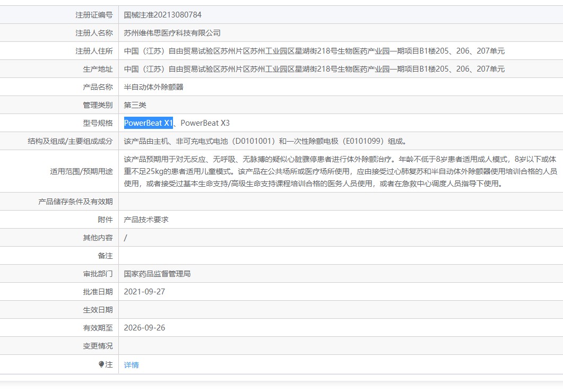Click the 审批部门 label
Screen dimensions: 563x392
[x=98, y=274]
